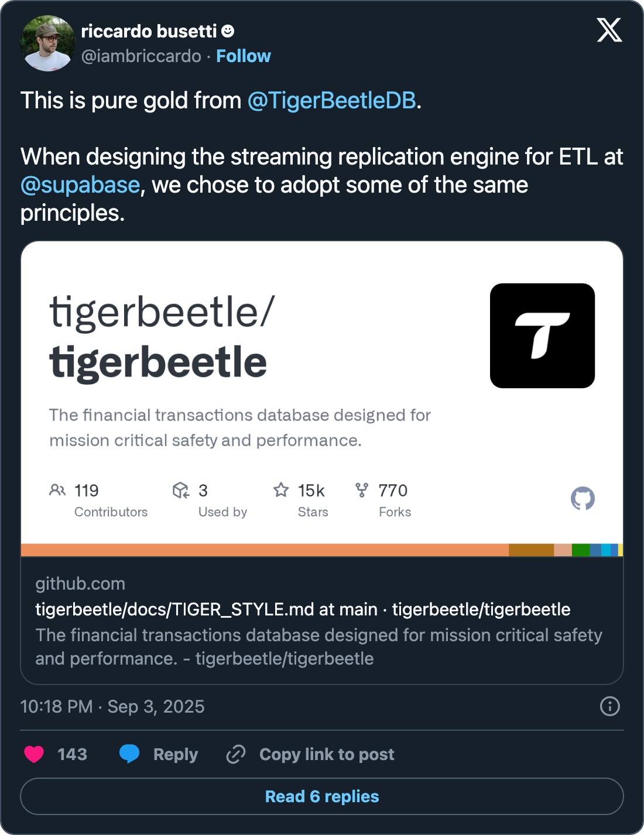Image resolution: width=644 pixels, height=835 pixels.
Task: Open the TIGER_STYLE.md link card title
Action: [x=303, y=610]
